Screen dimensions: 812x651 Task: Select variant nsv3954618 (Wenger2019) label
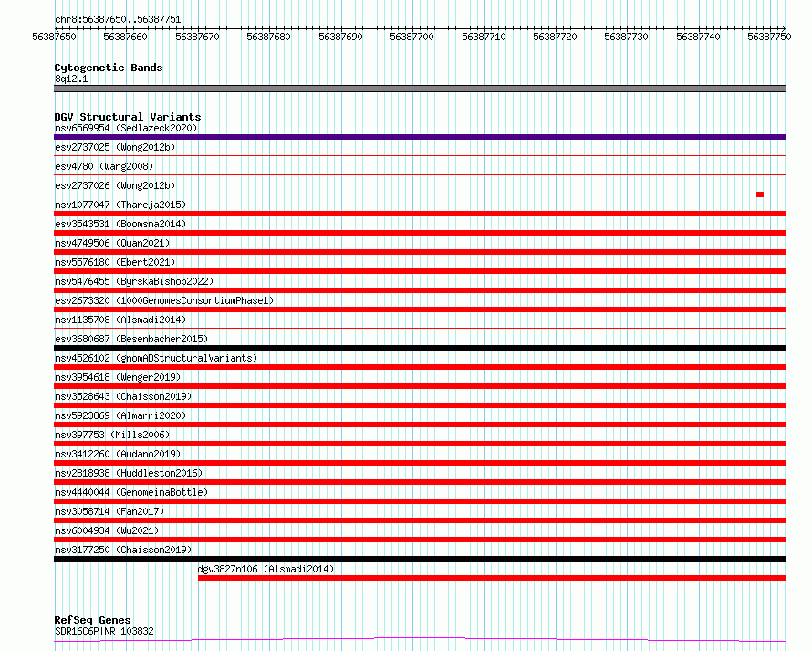[118, 377]
